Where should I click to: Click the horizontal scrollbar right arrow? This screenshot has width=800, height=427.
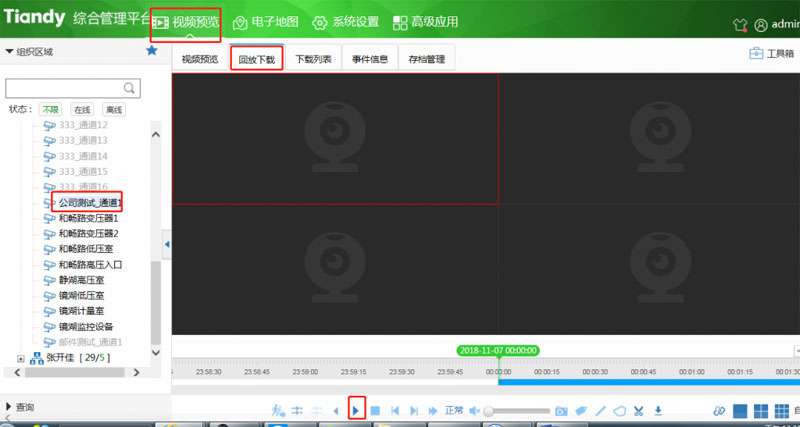tap(136, 373)
